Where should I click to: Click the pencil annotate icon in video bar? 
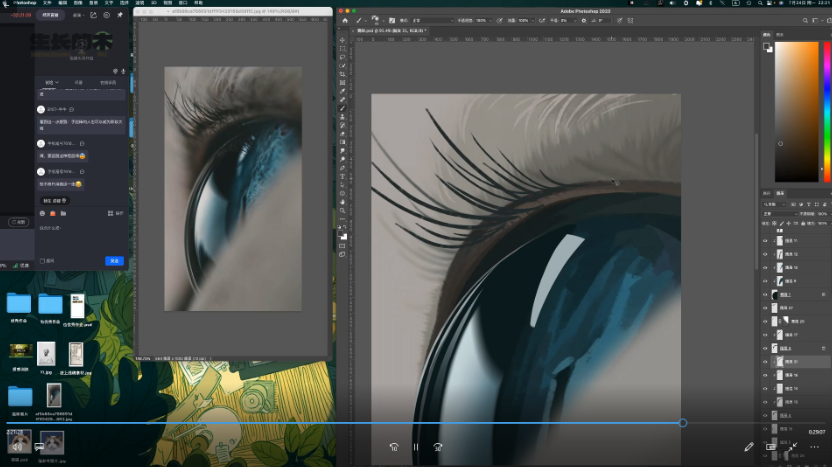point(749,447)
